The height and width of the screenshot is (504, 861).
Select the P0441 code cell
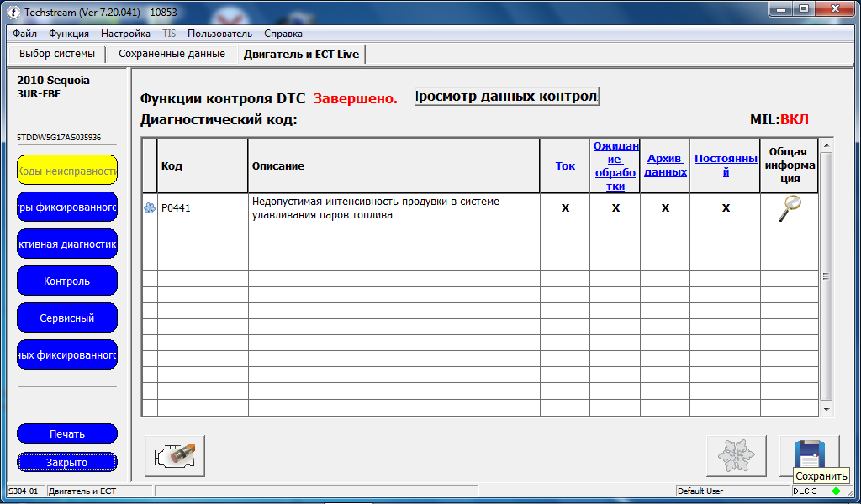[x=202, y=208]
